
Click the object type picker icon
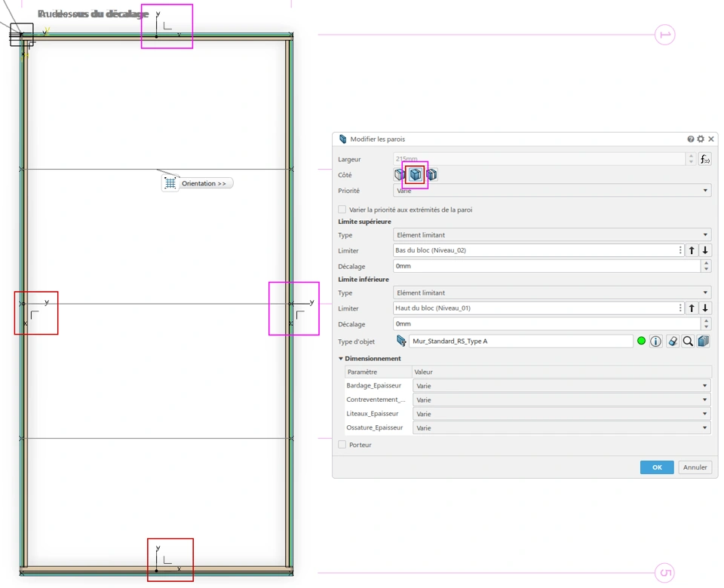400,341
